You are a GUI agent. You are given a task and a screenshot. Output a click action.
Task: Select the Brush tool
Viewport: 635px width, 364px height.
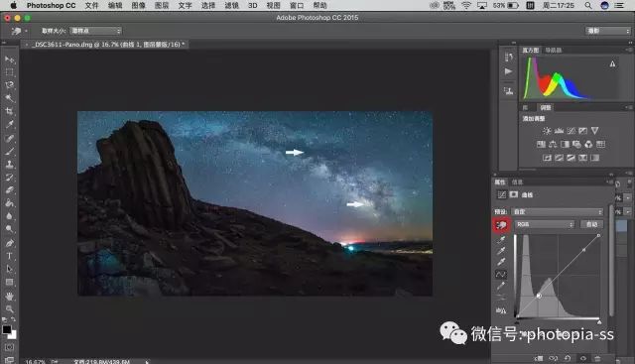pyautogui.click(x=9, y=151)
